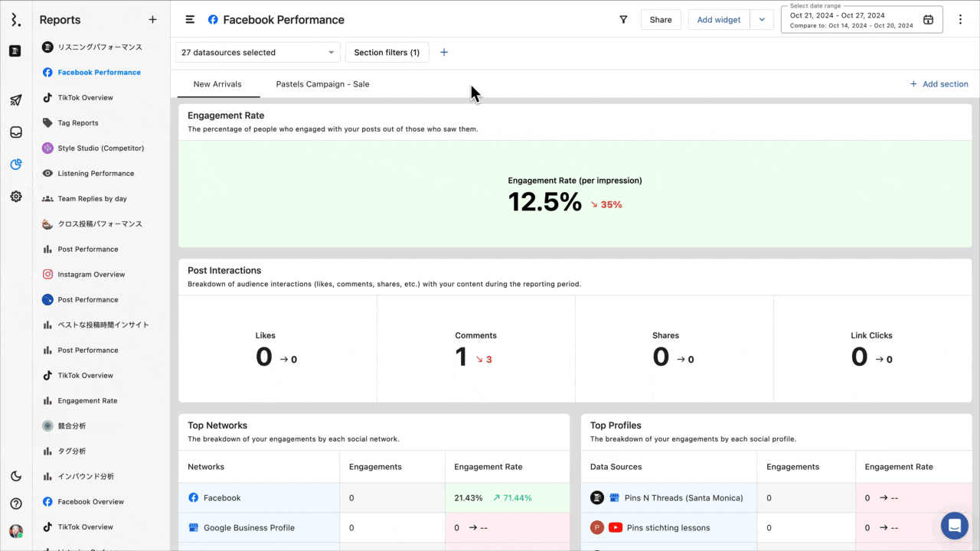This screenshot has height=551, width=980.
Task: Select the New Arrivals tab
Action: tap(217, 84)
